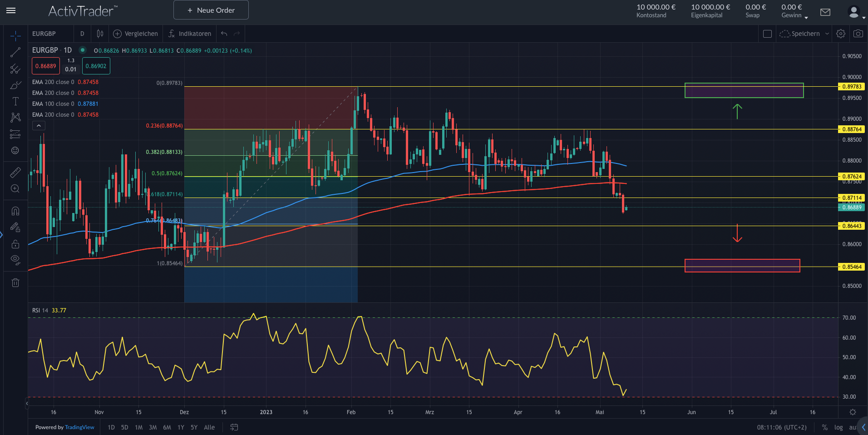Collapse the indicator legend with the arrow
Viewport: 868px width, 435px height.
[x=39, y=125]
